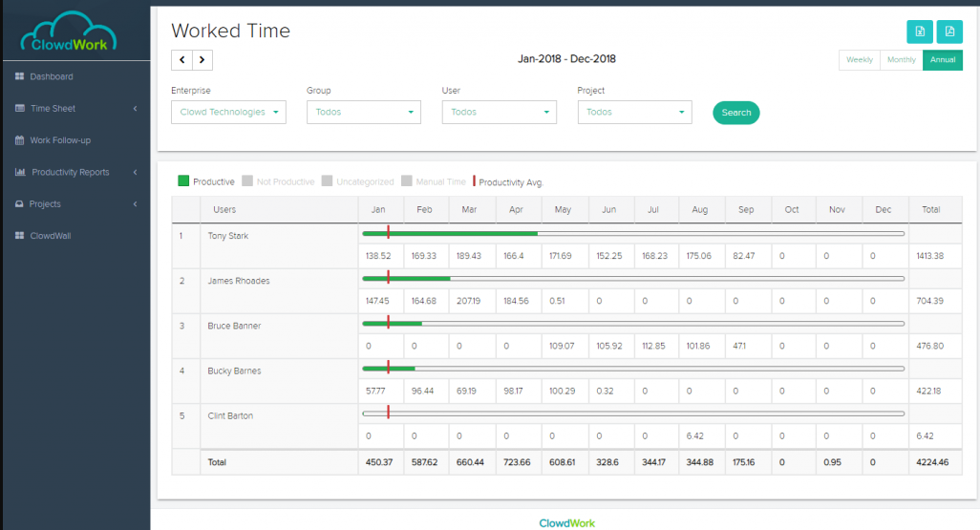980x530 pixels.
Task: Click the CloudWall grid icon
Action: click(19, 236)
